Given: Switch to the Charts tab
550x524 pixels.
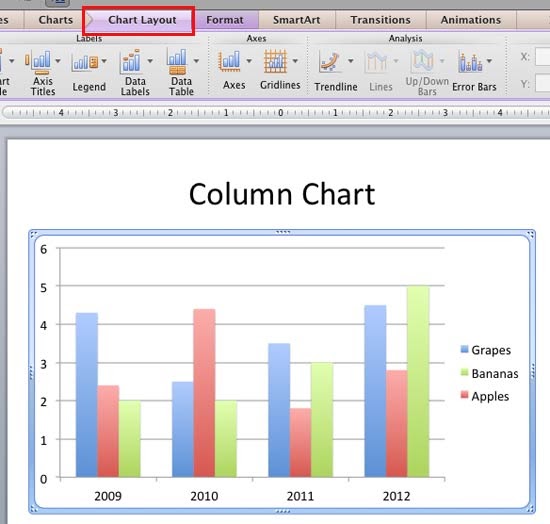Looking at the screenshot, I should (56, 20).
